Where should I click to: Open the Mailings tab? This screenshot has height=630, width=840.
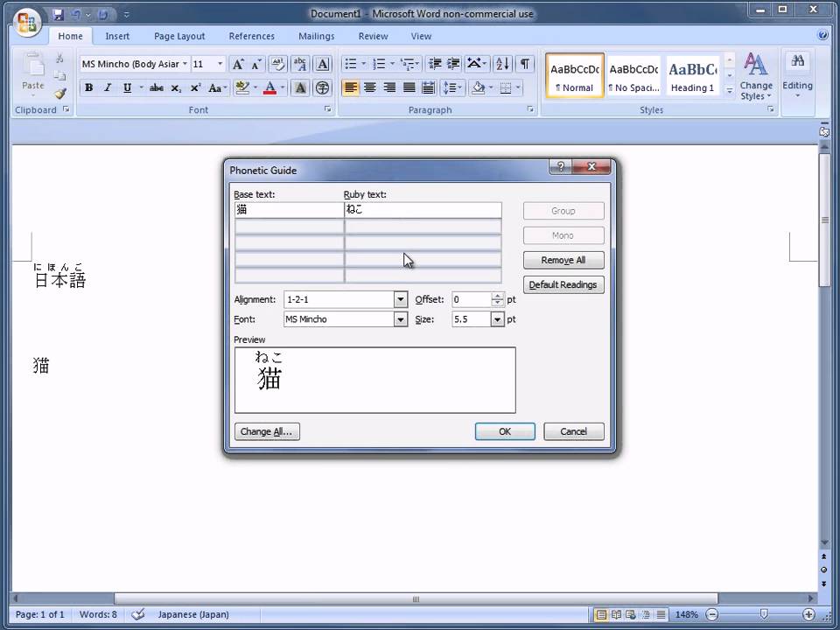coord(317,36)
